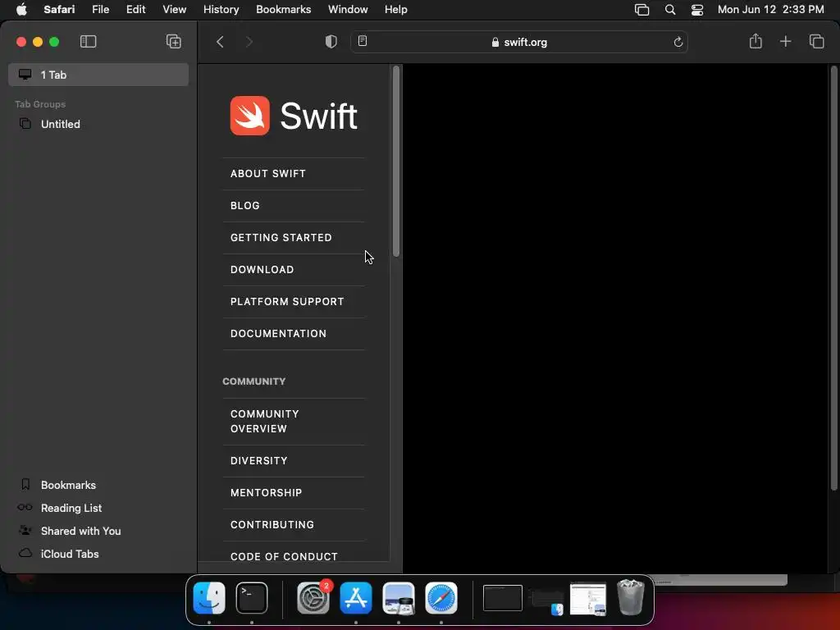This screenshot has height=630, width=840.
Task: Launch Finder from the Dock
Action: [209, 598]
